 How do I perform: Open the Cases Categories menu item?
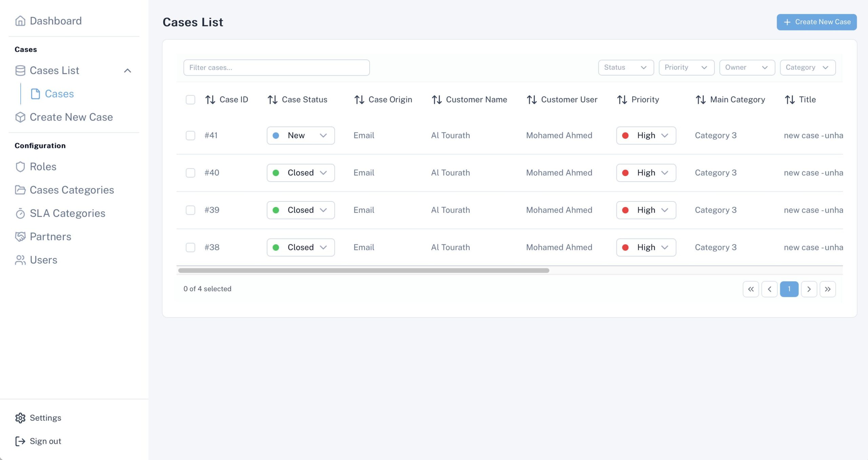pos(72,190)
